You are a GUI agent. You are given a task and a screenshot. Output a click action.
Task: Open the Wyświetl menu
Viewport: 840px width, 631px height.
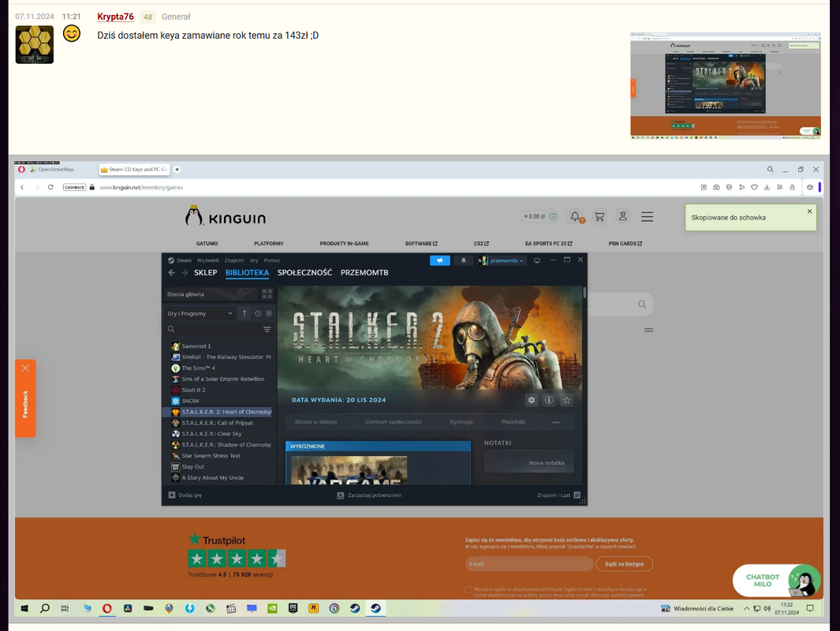pos(208,260)
